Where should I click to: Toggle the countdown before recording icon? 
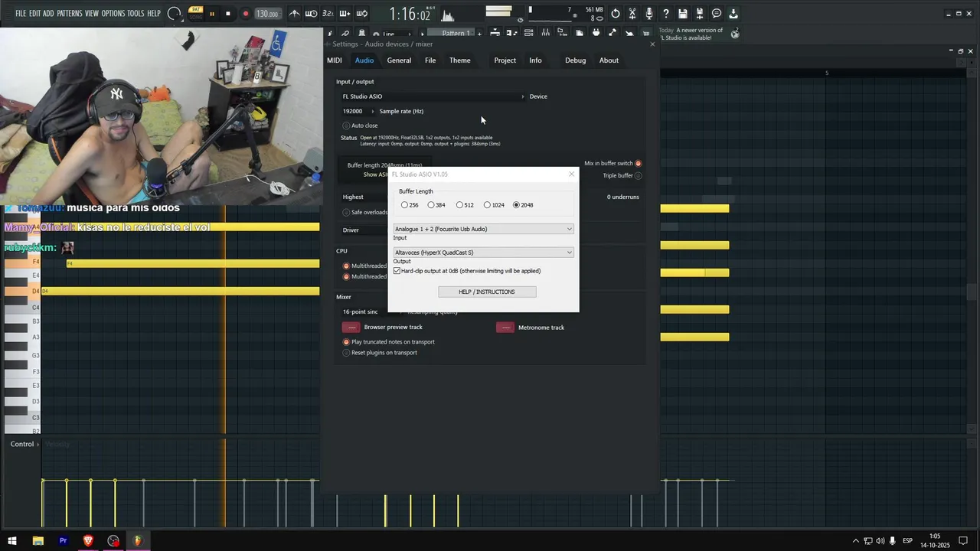[328, 14]
